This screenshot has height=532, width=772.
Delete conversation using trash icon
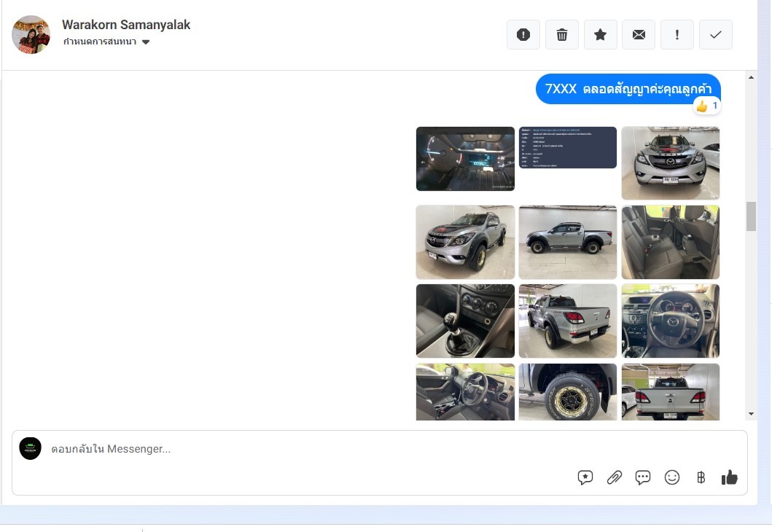(562, 35)
